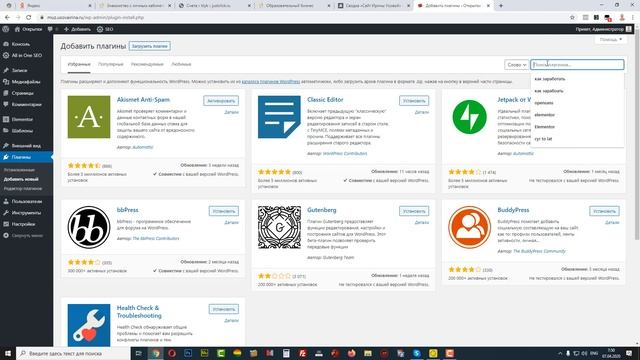
Task: Click the plugin search input field
Action: [577, 64]
